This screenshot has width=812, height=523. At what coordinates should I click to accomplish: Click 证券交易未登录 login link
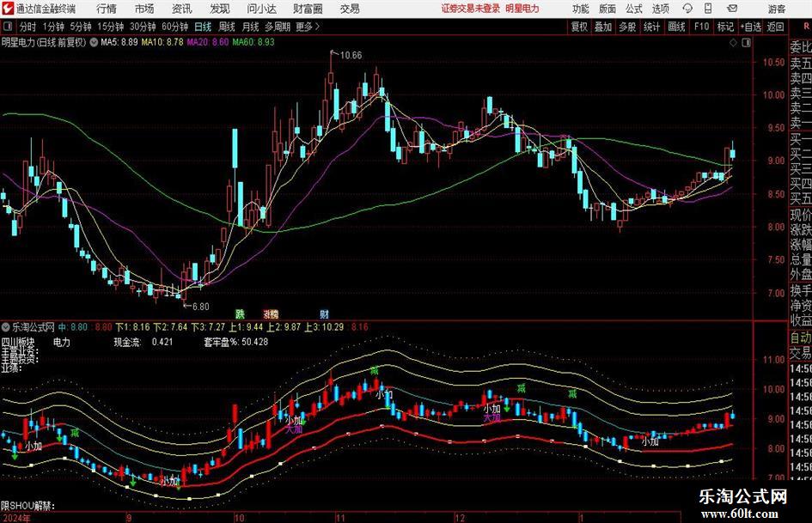tap(471, 9)
